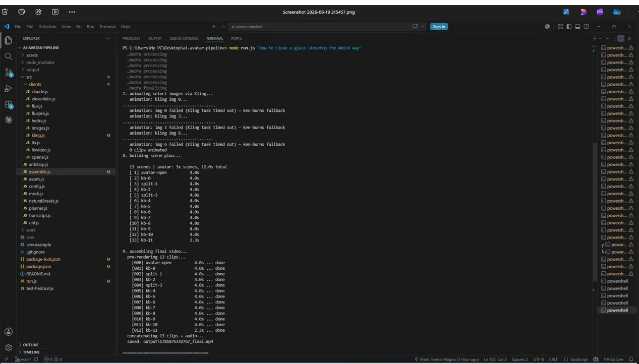Viewport: 639px width, 364px height.
Task: Collapse the AI-AVATAR-PIPELINE root folder
Action: pyautogui.click(x=41, y=48)
